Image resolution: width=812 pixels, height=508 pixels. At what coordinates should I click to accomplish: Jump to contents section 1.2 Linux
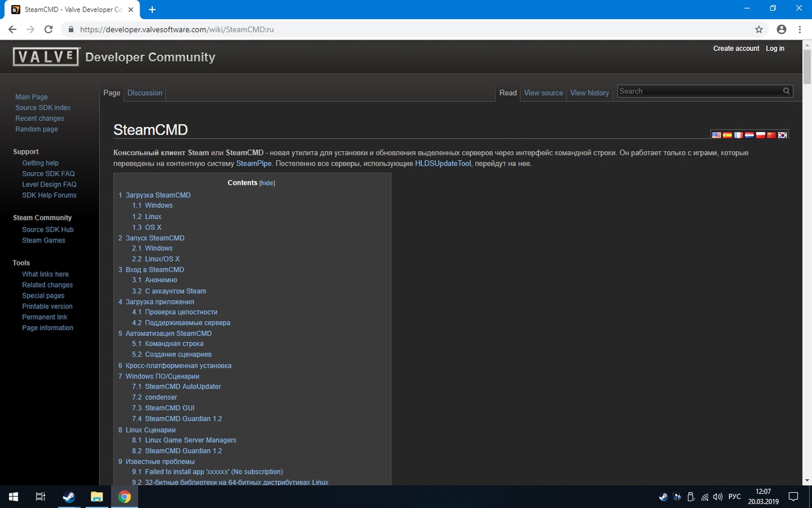[x=147, y=217]
